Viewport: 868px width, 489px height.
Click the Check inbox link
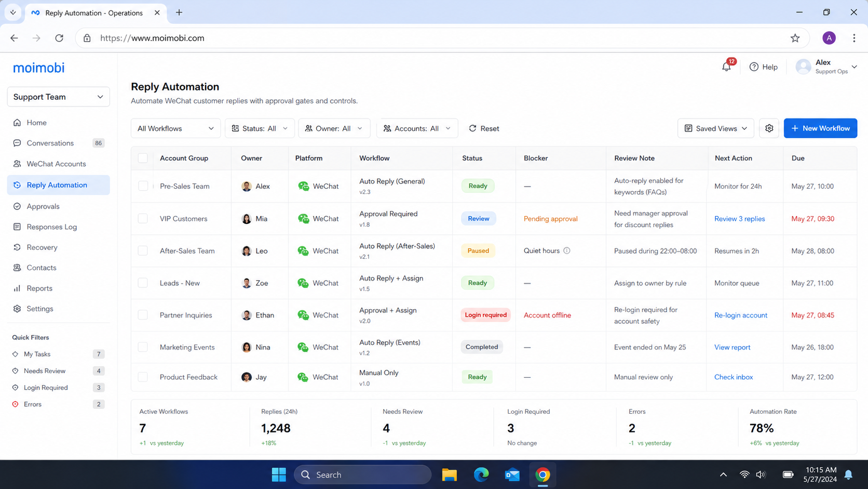[734, 377]
